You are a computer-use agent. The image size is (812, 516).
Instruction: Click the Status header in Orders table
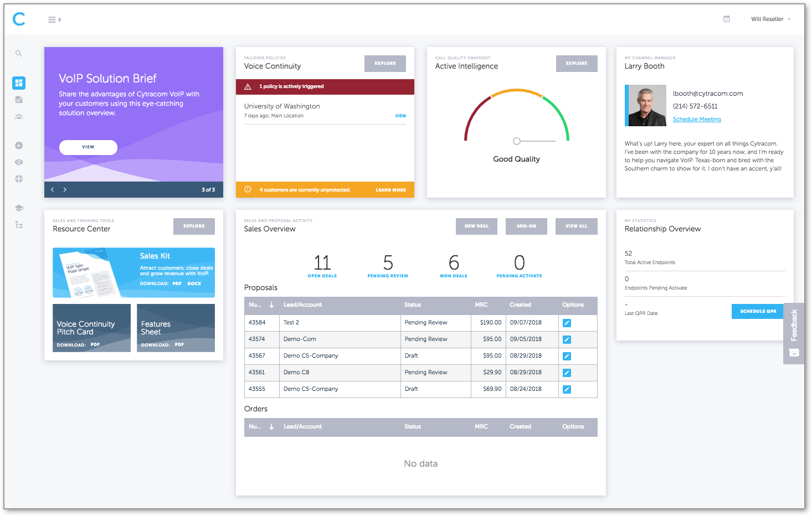(x=413, y=427)
